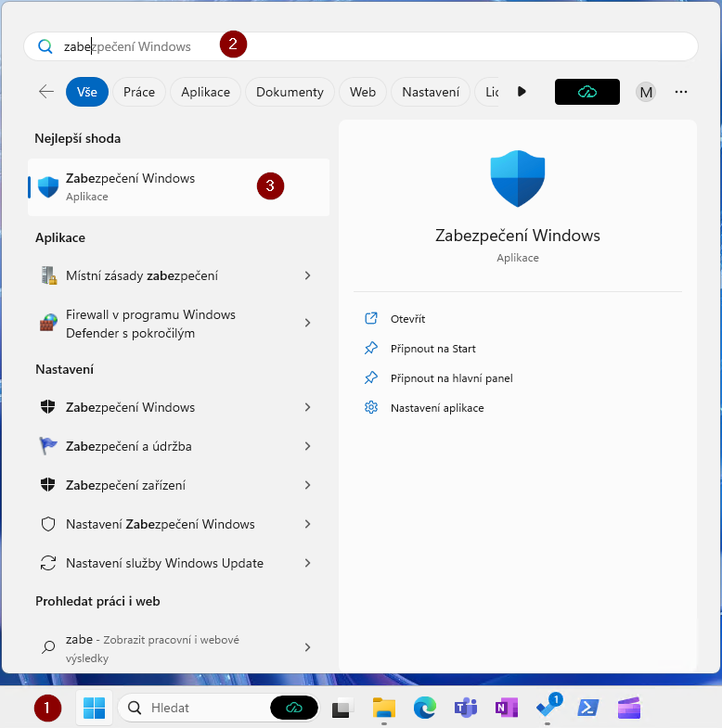Screen dimensions: 722x728
Task: Open the M user account avatar
Action: click(x=646, y=92)
